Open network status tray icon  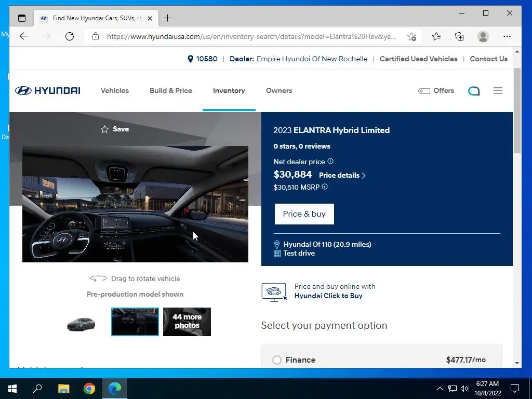453,389
